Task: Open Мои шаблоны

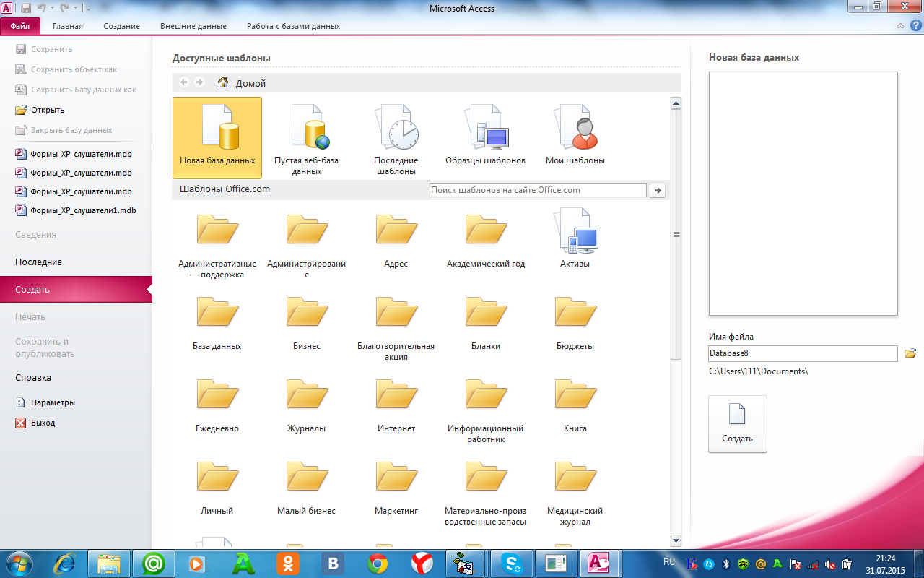Action: (575, 134)
